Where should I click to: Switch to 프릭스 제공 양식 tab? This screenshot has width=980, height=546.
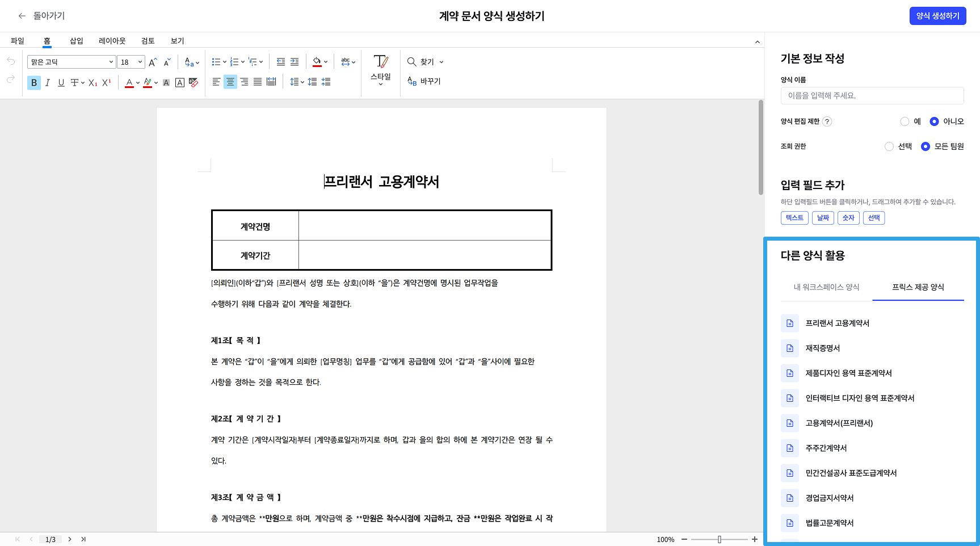point(918,287)
